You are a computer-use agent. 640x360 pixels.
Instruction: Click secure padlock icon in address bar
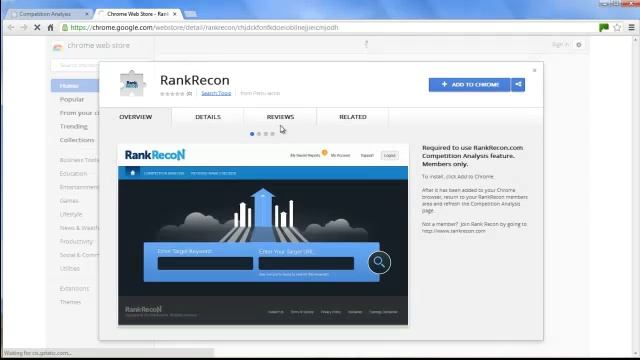point(64,27)
